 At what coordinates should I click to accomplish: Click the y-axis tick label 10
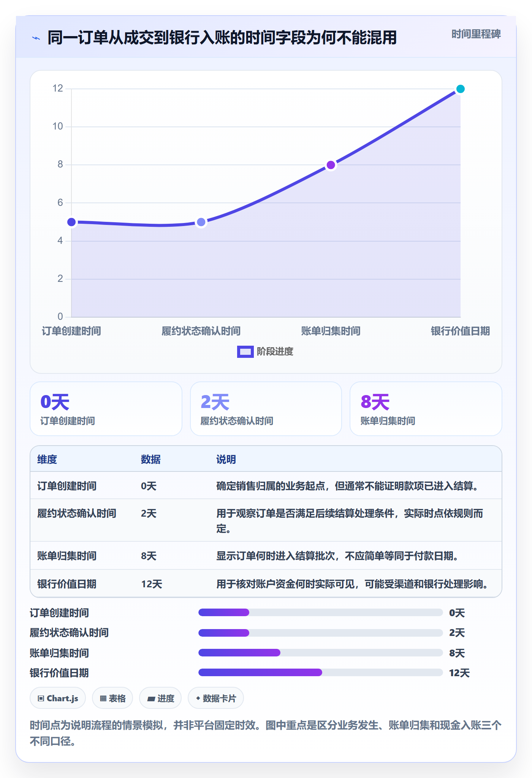tap(58, 127)
